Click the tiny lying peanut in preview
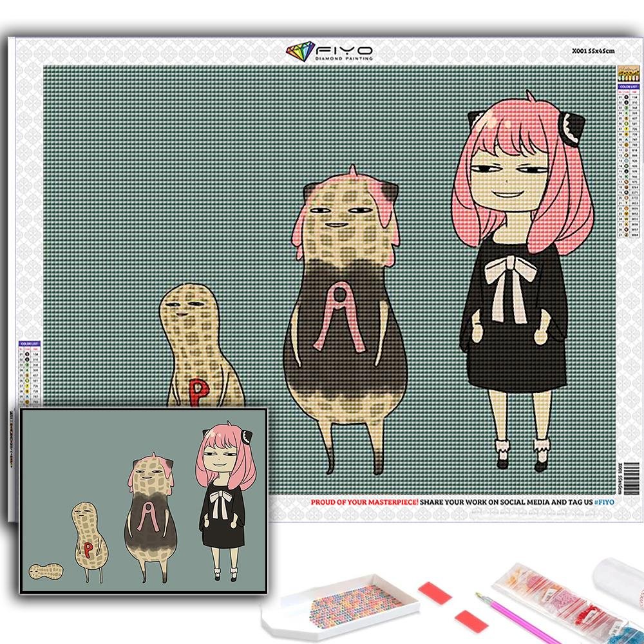The image size is (644, 644). click(46, 571)
